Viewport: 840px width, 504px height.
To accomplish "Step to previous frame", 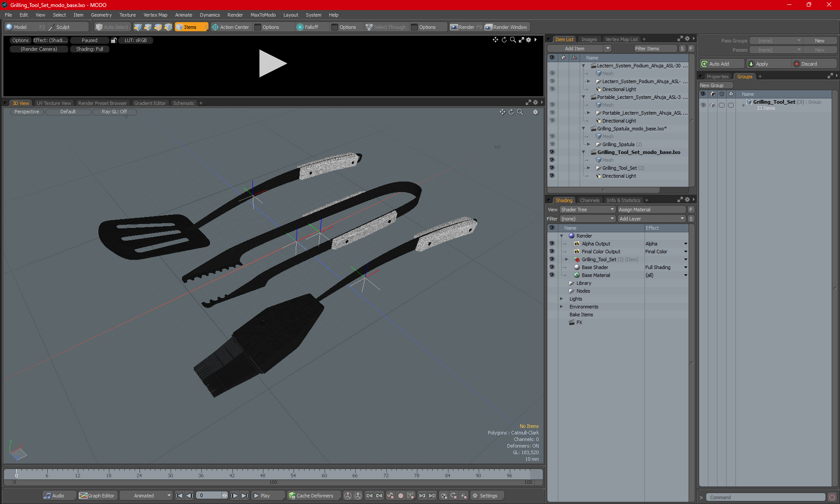I will click(x=189, y=496).
